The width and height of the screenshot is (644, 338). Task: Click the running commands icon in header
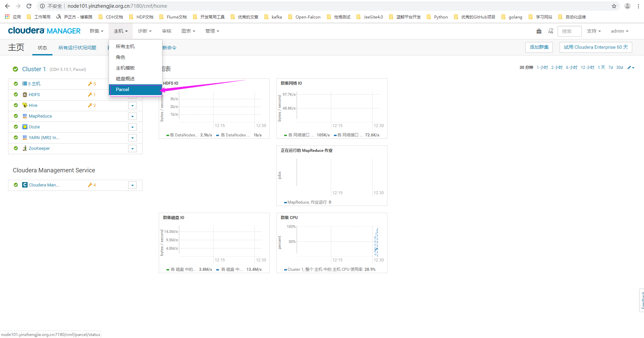pyautogui.click(x=551, y=31)
